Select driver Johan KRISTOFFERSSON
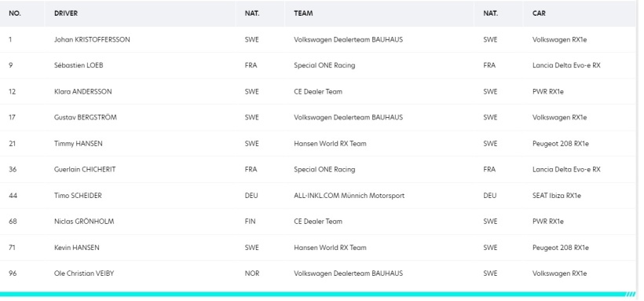The height and width of the screenshot is (301, 644). click(x=92, y=39)
